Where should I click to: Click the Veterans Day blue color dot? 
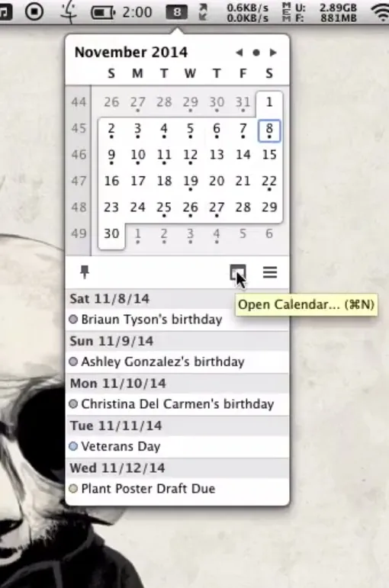click(x=73, y=446)
